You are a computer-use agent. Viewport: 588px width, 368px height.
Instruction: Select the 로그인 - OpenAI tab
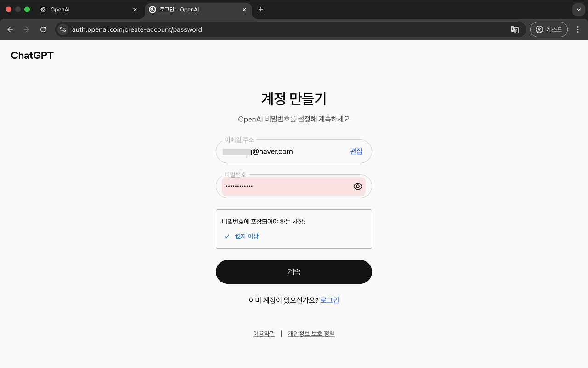(198, 10)
